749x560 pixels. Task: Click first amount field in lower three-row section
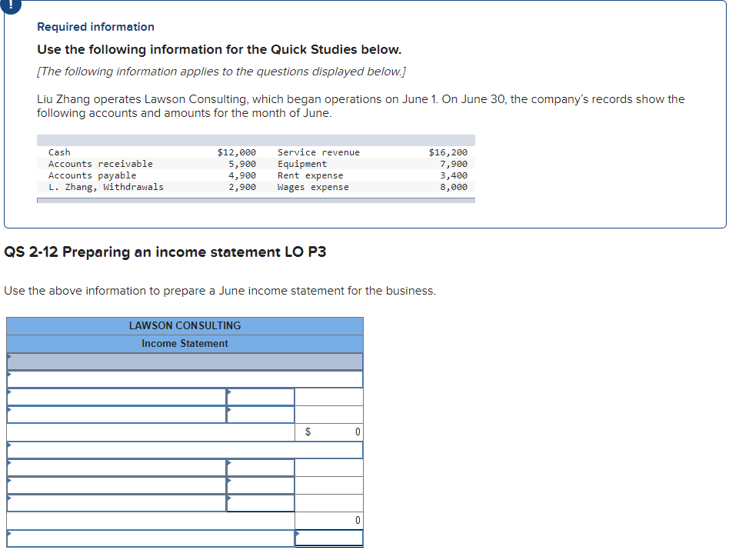point(261,468)
